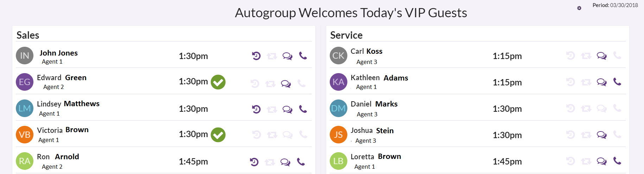Open the chat icon for Lindsey Matthews
This screenshot has height=174, width=644.
pyautogui.click(x=288, y=109)
